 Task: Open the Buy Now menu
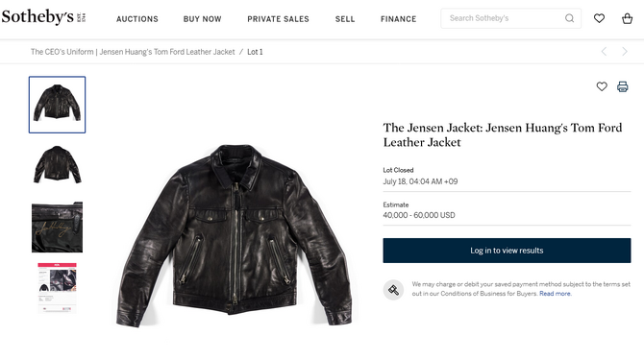pos(203,19)
